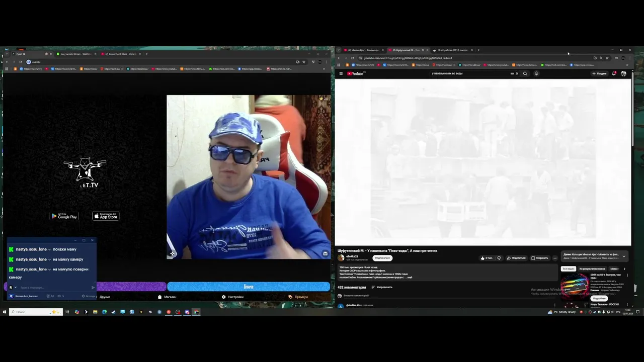Open the more actions menu under video
Image resolution: width=644 pixels, height=362 pixels.
point(555,258)
